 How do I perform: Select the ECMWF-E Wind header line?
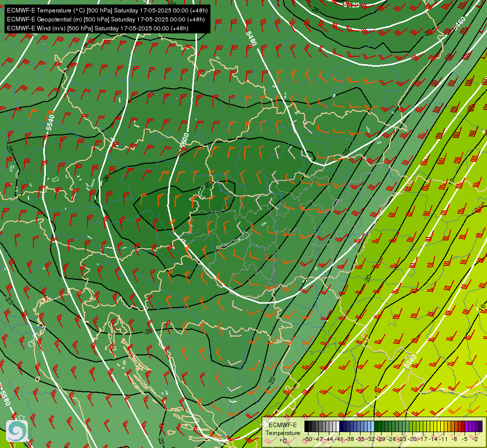click(97, 28)
